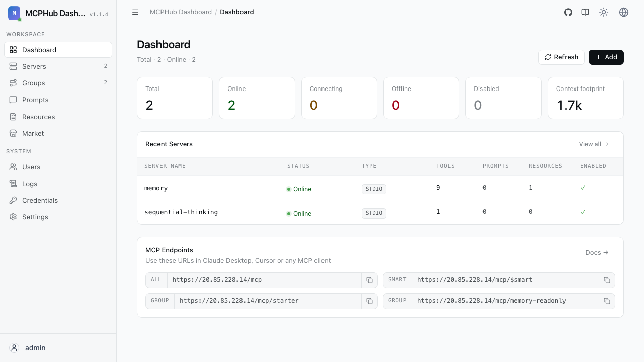
Task: Toggle the sidebar hamburger menu
Action: tap(135, 12)
